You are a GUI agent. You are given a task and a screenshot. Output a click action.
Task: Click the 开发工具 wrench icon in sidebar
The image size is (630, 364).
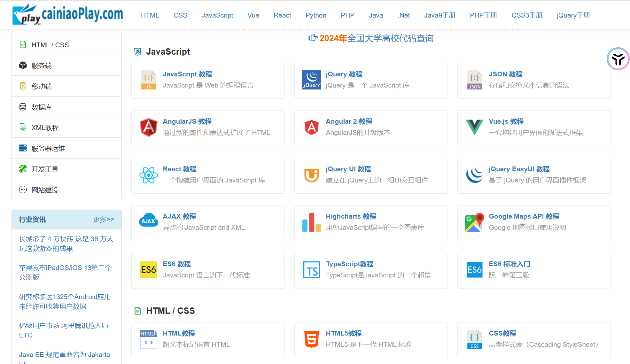click(x=23, y=169)
